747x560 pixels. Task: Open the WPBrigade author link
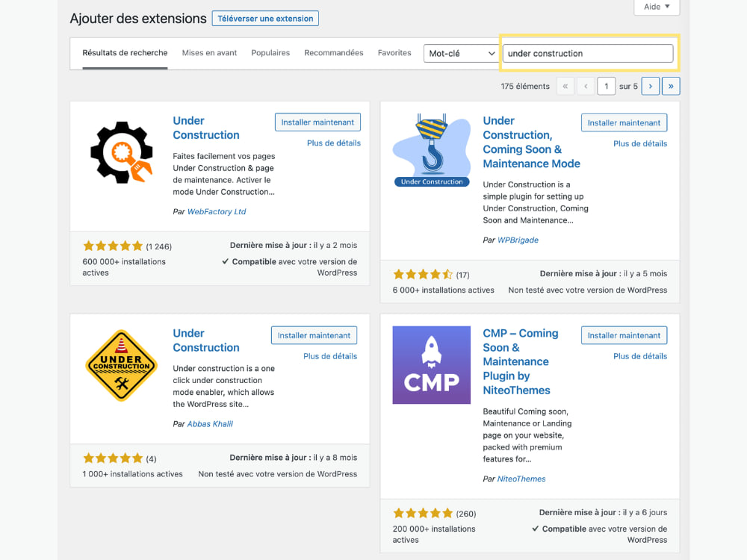coord(518,240)
